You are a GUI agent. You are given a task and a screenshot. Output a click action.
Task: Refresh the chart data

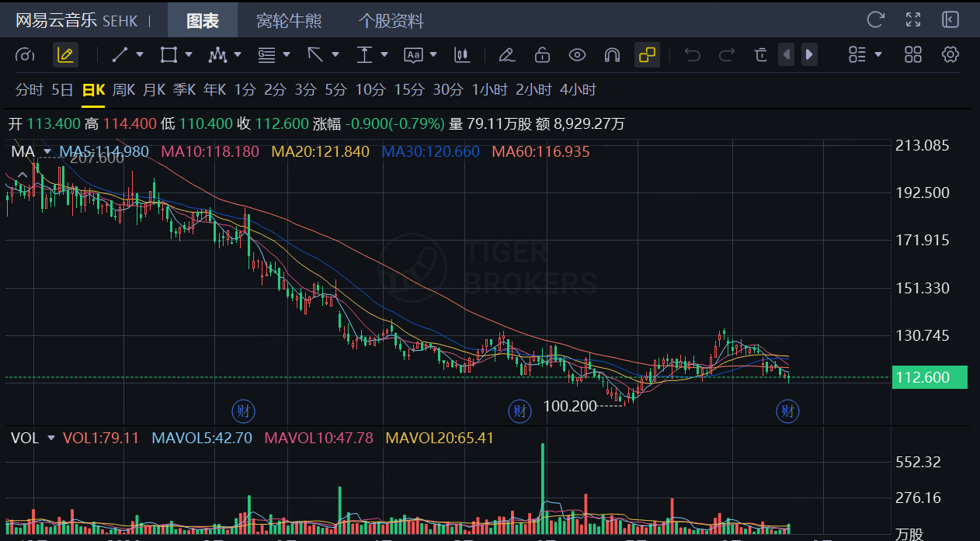(x=876, y=19)
